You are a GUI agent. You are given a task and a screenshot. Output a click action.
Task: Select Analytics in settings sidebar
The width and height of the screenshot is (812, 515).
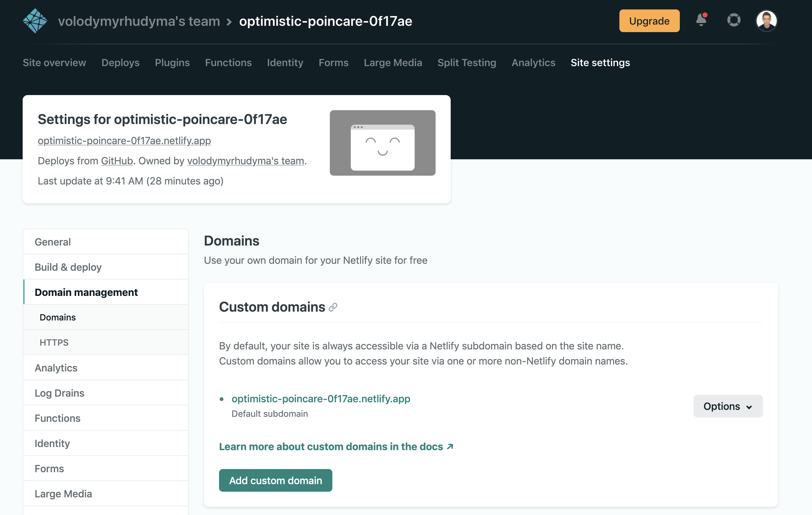click(105, 368)
